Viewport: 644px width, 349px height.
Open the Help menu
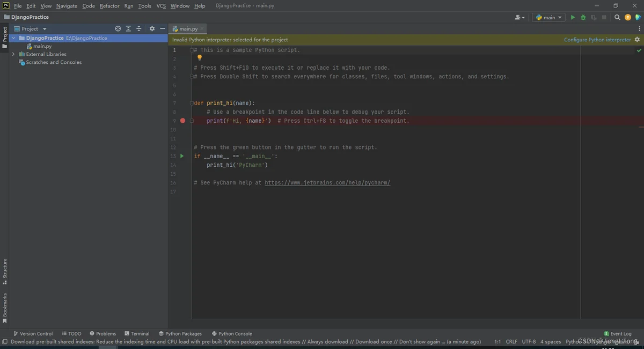[200, 6]
